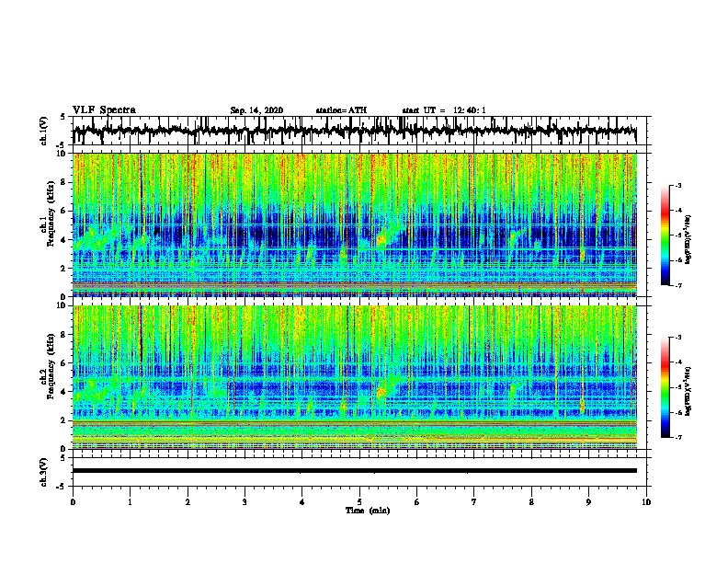The height and width of the screenshot is (563, 728).
Task: Click the ch.2 "Frequency (kHz)" axis label
Action: 51,366
